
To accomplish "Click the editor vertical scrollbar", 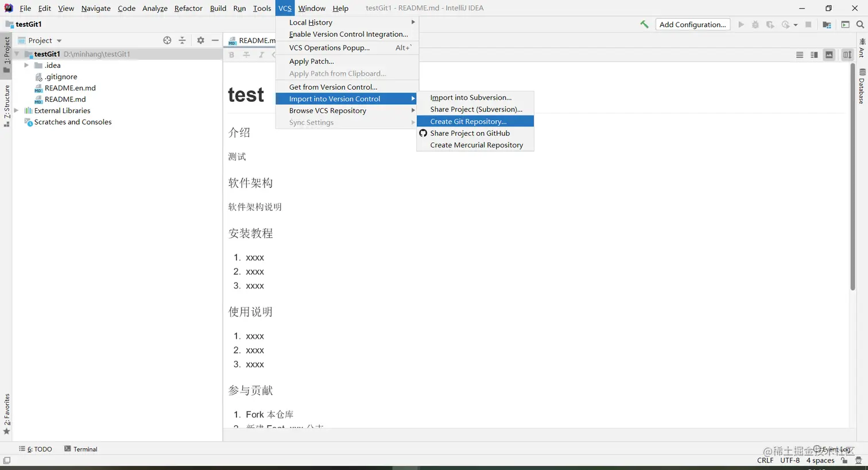I will point(852,177).
